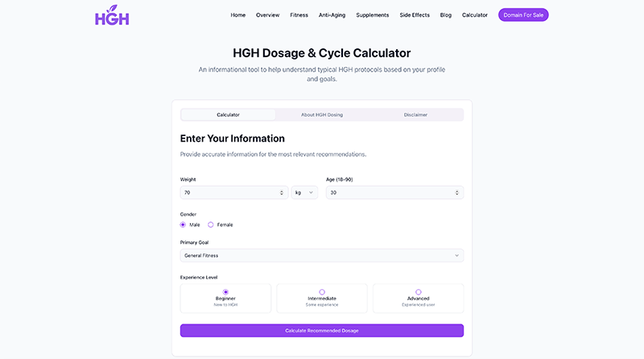Select the Female radio button
Screen dimensions: 644x359
(211, 225)
